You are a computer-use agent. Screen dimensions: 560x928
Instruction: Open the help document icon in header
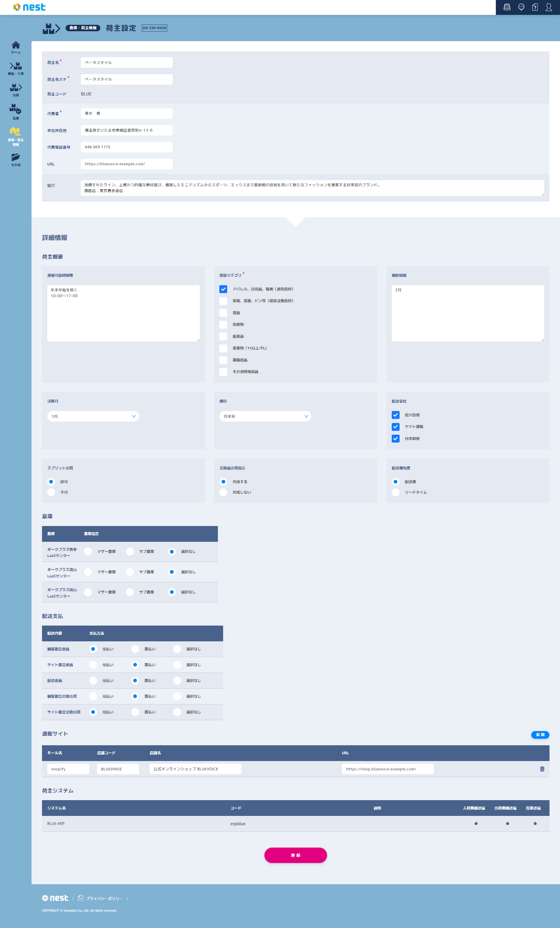coord(535,7)
